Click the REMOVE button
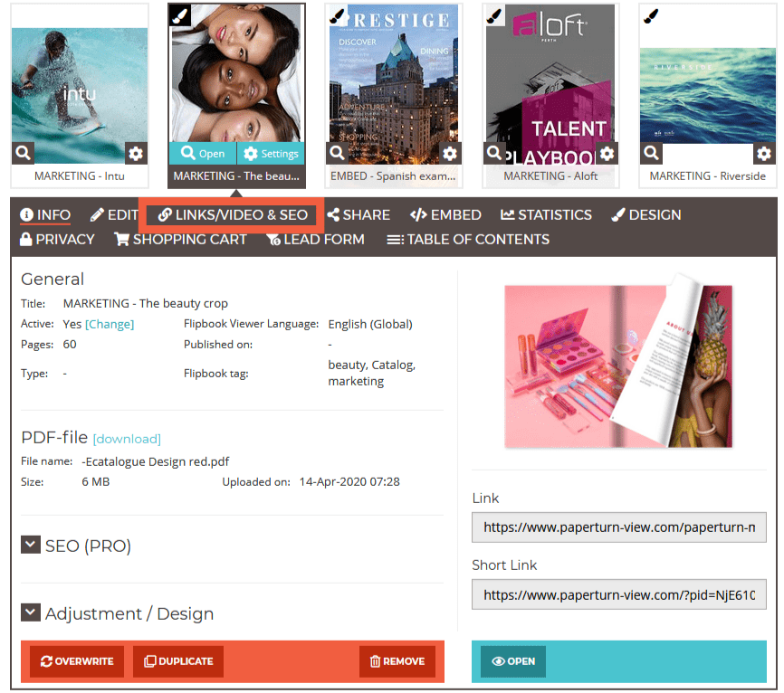This screenshot has width=784, height=693. pos(397,661)
